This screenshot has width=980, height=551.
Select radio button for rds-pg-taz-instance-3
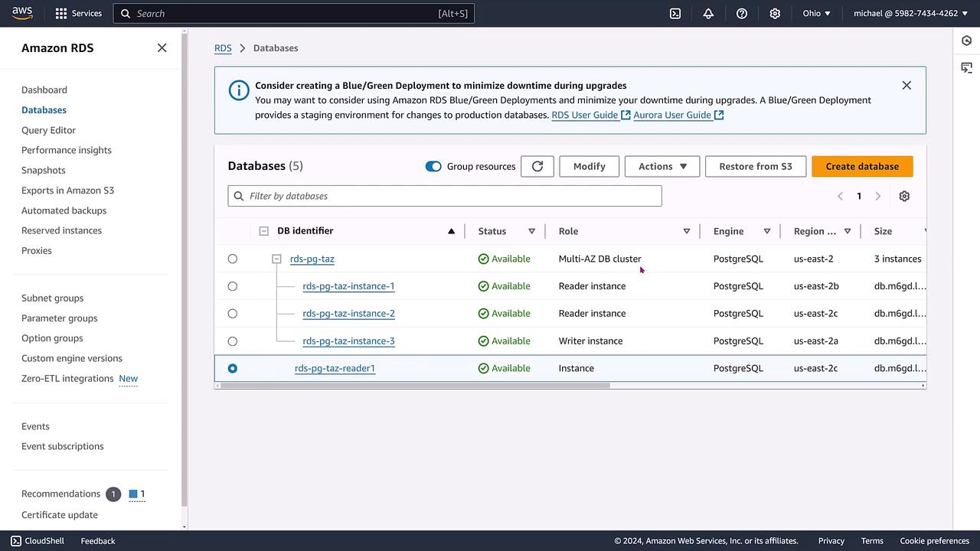pyautogui.click(x=233, y=341)
